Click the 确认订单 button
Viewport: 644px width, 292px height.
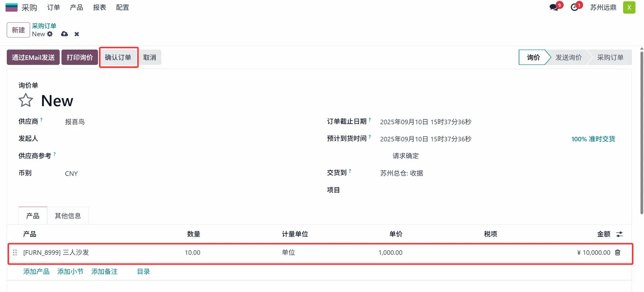[x=118, y=57]
